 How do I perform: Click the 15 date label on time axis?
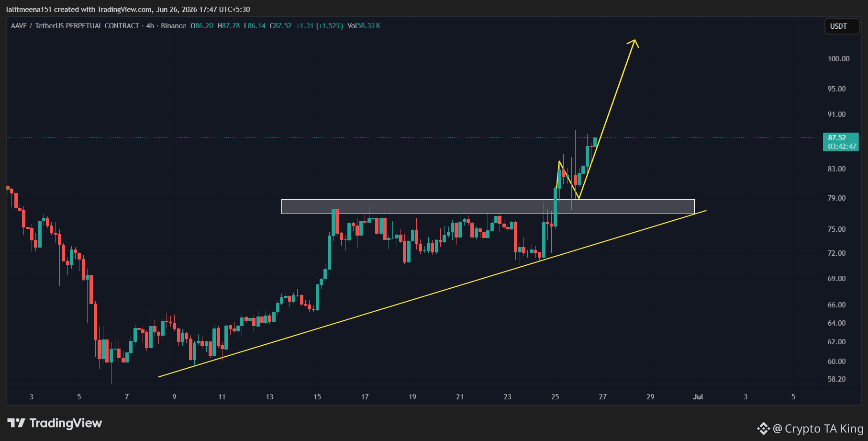coord(317,397)
